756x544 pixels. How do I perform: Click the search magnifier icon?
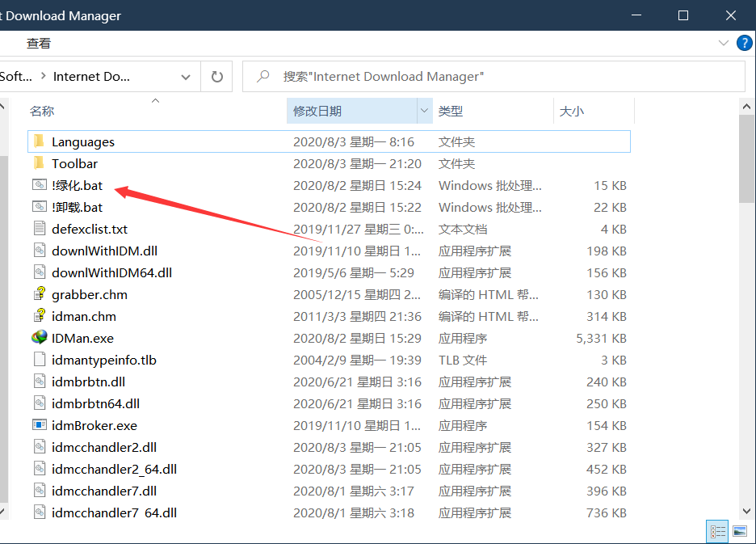point(262,76)
